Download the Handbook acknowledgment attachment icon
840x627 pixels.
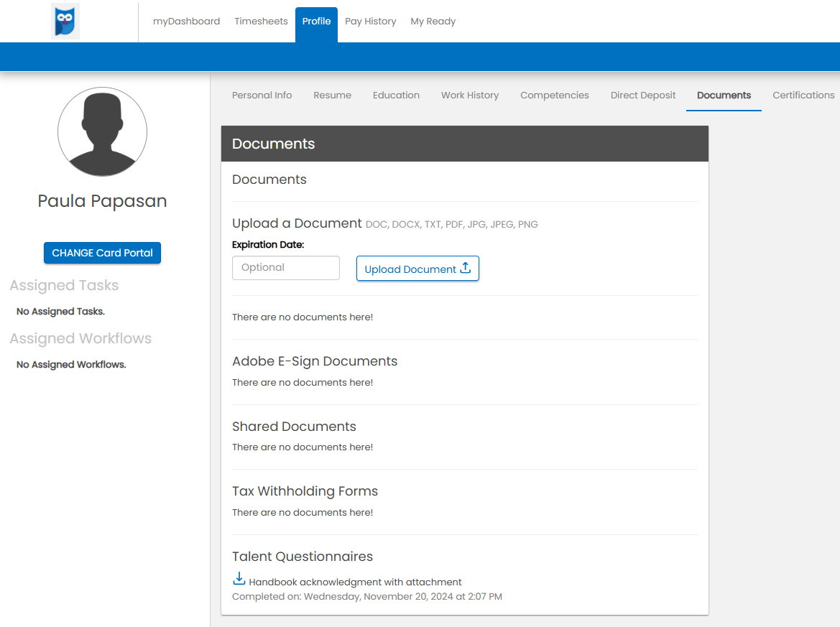coord(239,579)
